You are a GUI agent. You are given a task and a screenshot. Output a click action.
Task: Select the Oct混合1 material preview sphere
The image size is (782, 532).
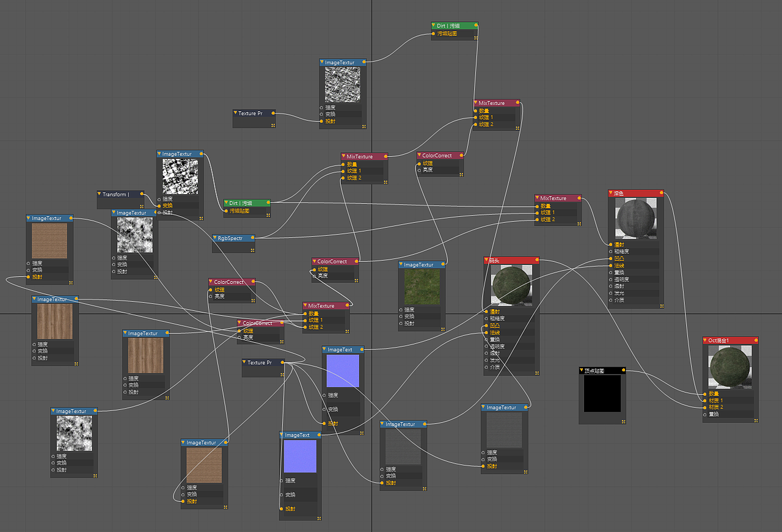(x=730, y=366)
